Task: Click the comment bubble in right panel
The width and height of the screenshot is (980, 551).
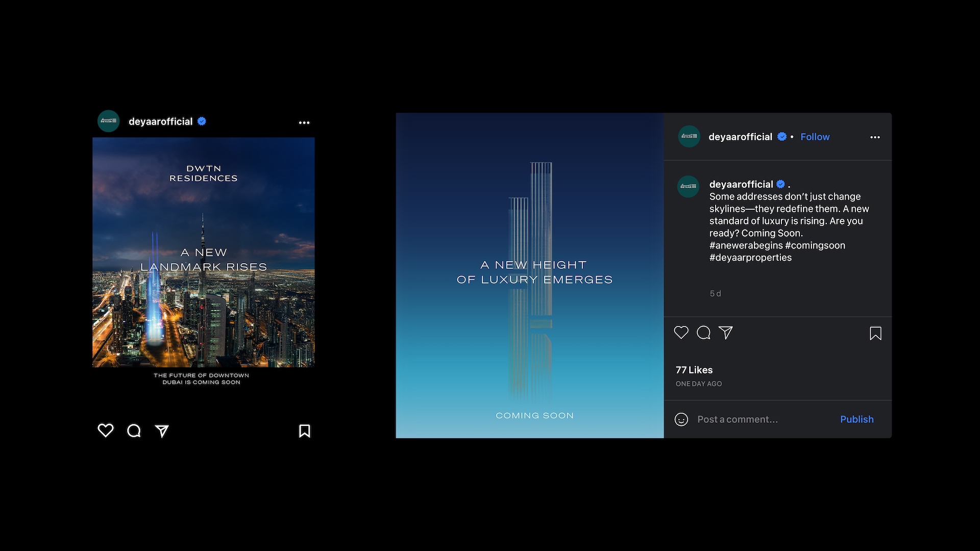Action: click(703, 333)
